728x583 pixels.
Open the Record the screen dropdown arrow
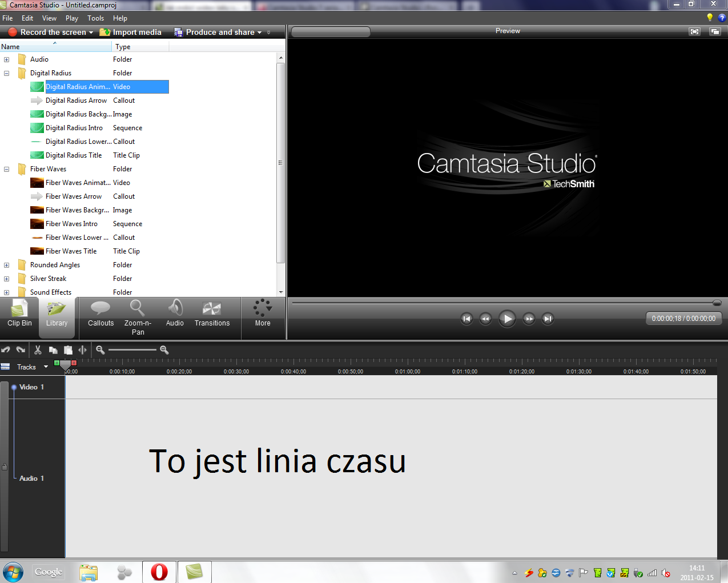(91, 33)
